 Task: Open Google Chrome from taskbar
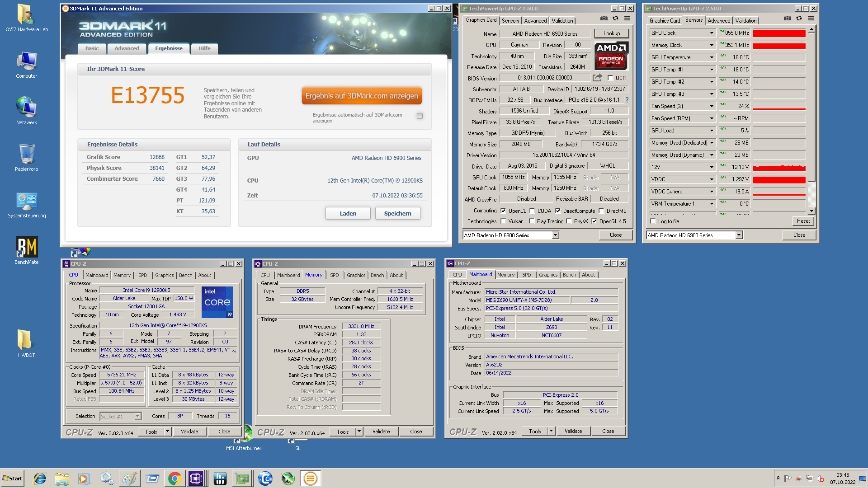(x=175, y=479)
